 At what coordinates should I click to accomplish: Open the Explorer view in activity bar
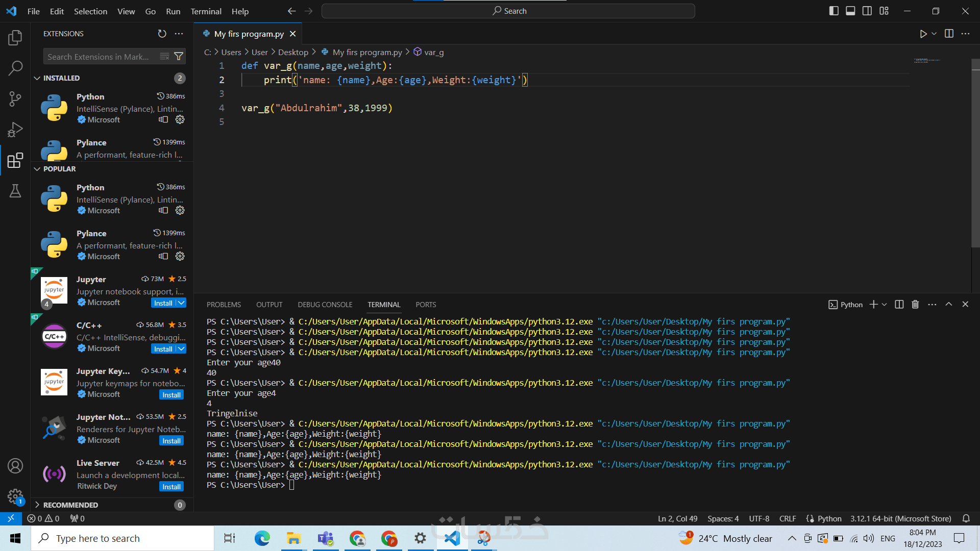point(15,37)
